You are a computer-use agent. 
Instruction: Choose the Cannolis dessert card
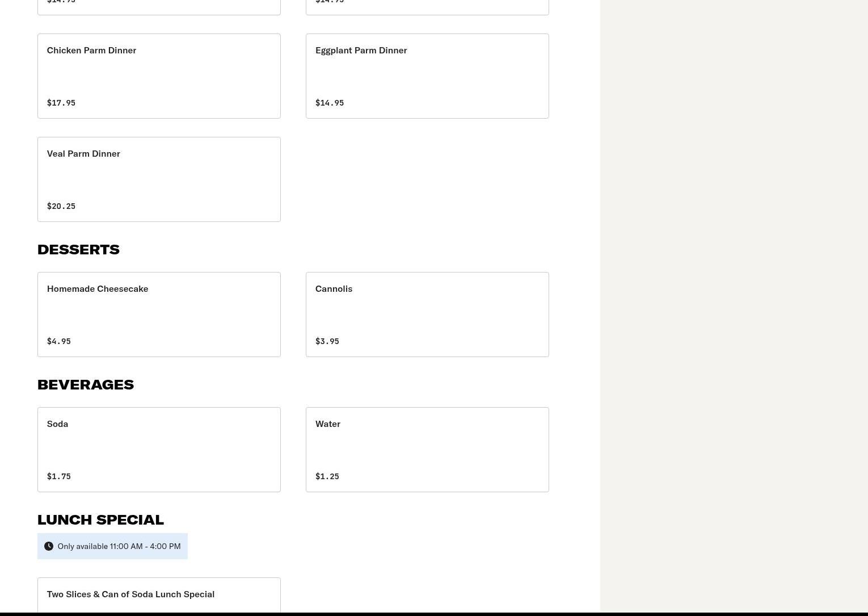[427, 315]
